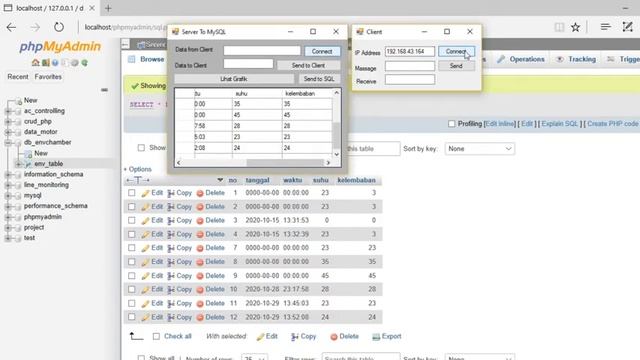The image size is (640, 360).
Task: Click the sort arrow in table header
Action: click(220, 180)
